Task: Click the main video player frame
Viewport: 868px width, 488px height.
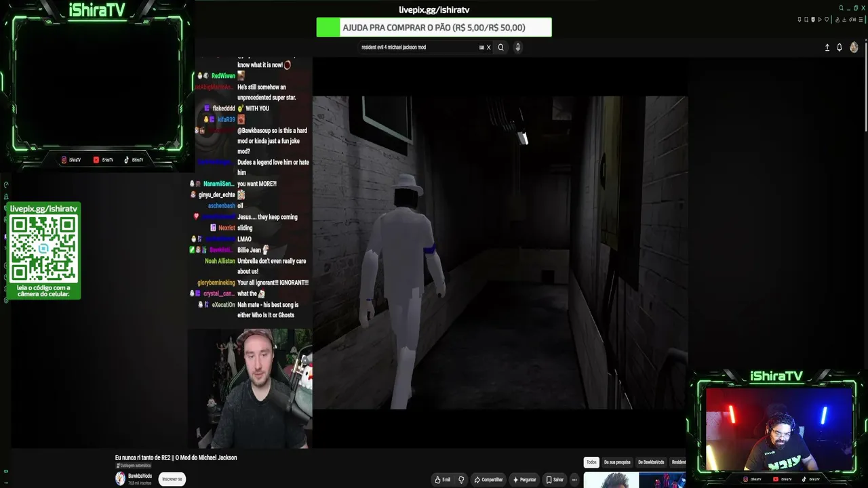Action: click(x=500, y=252)
